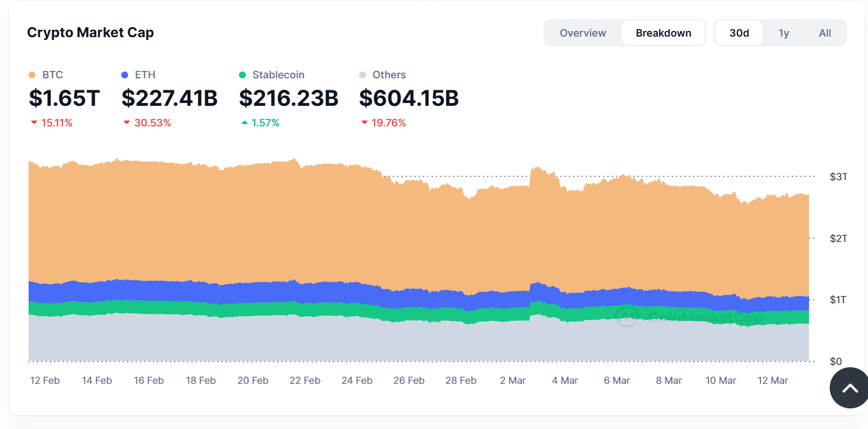Click the $3T y-axis label
Screen dimensions: 868x429
point(838,177)
